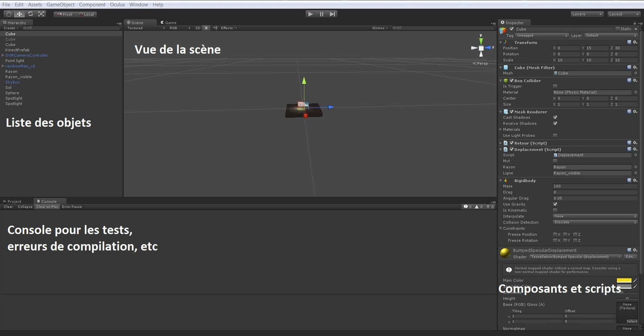This screenshot has width=644, height=336.
Task: Click the yellow Main Color swatch
Action: point(624,280)
